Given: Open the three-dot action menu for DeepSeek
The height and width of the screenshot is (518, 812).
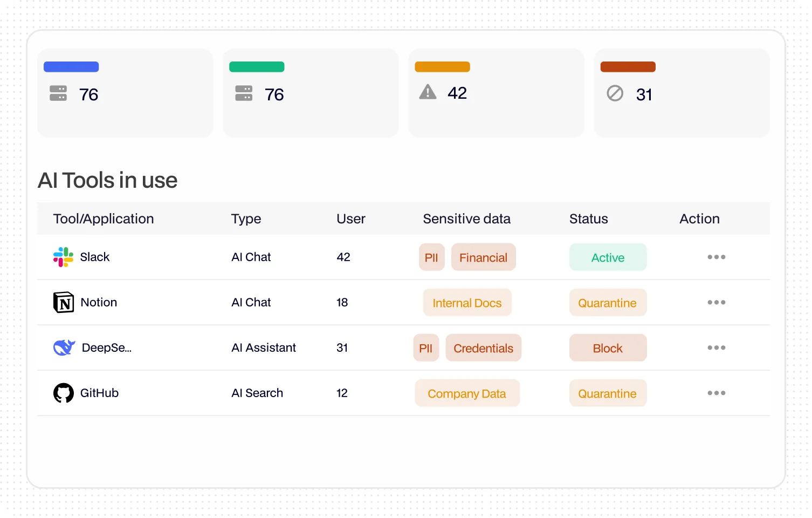Looking at the screenshot, I should point(717,347).
